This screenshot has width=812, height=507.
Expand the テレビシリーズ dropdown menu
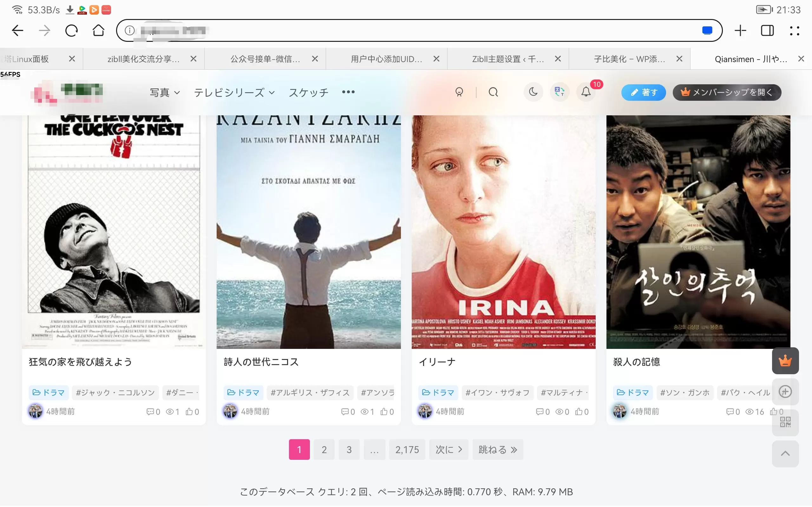[x=234, y=92]
